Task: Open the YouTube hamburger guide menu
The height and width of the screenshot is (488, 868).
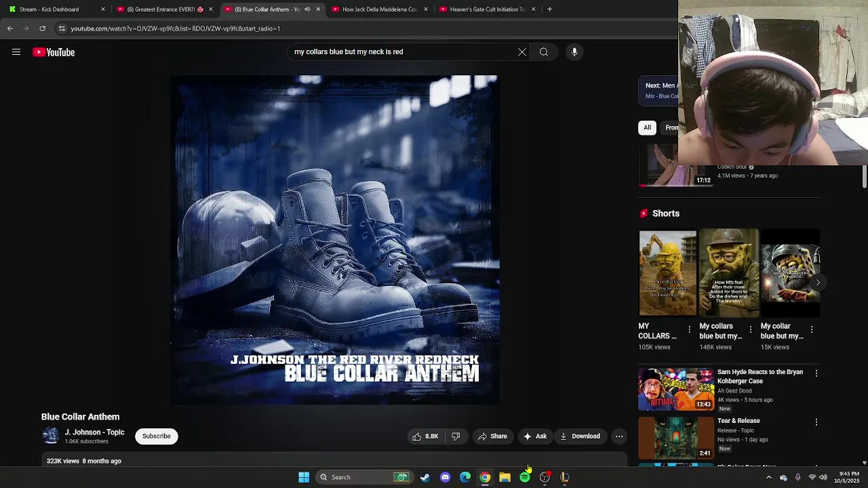Action: (x=16, y=52)
